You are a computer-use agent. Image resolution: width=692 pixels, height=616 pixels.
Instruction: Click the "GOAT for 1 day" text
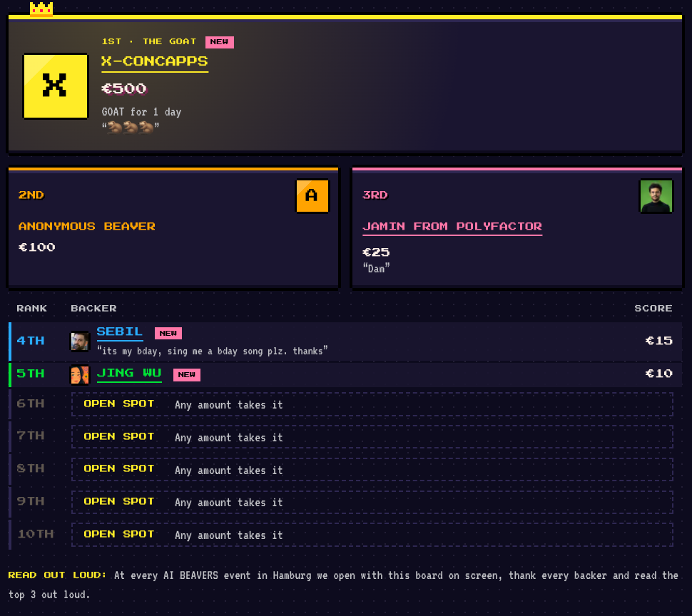point(142,112)
